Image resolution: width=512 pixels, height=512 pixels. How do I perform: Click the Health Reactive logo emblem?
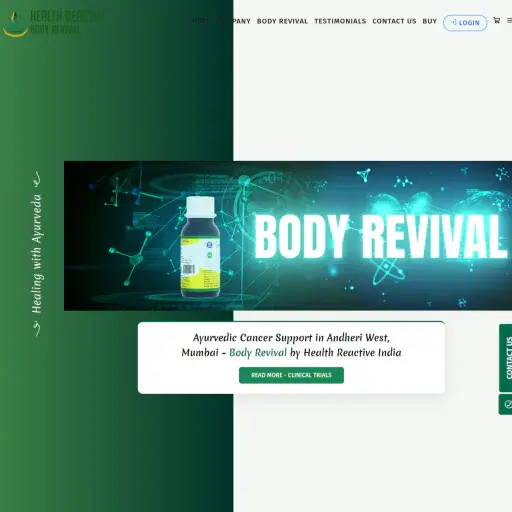coord(15,24)
